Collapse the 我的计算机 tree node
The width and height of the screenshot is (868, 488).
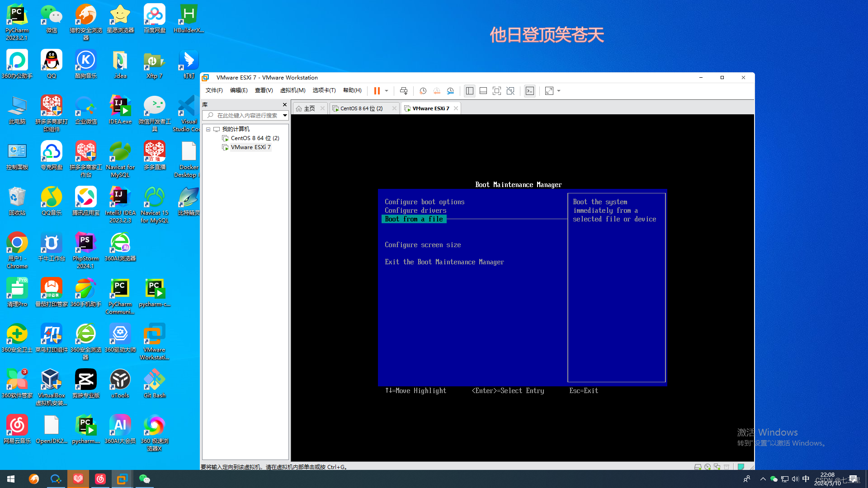click(x=208, y=129)
